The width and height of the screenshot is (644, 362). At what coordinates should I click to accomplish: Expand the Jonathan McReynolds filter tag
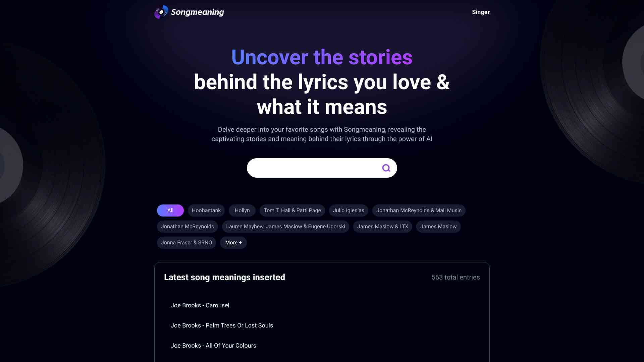pyautogui.click(x=187, y=227)
